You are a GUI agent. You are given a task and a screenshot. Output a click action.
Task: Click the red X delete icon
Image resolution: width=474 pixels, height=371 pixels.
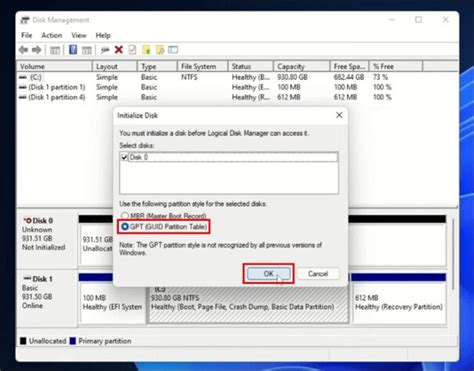[x=119, y=50]
